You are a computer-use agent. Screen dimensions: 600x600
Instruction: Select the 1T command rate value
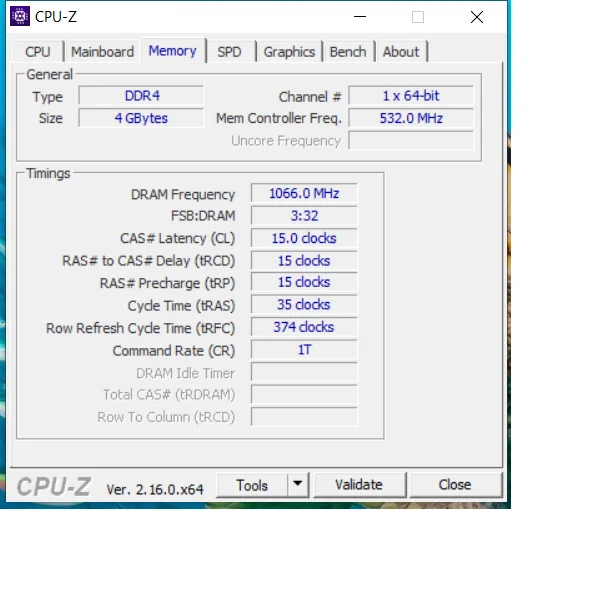[x=304, y=350]
